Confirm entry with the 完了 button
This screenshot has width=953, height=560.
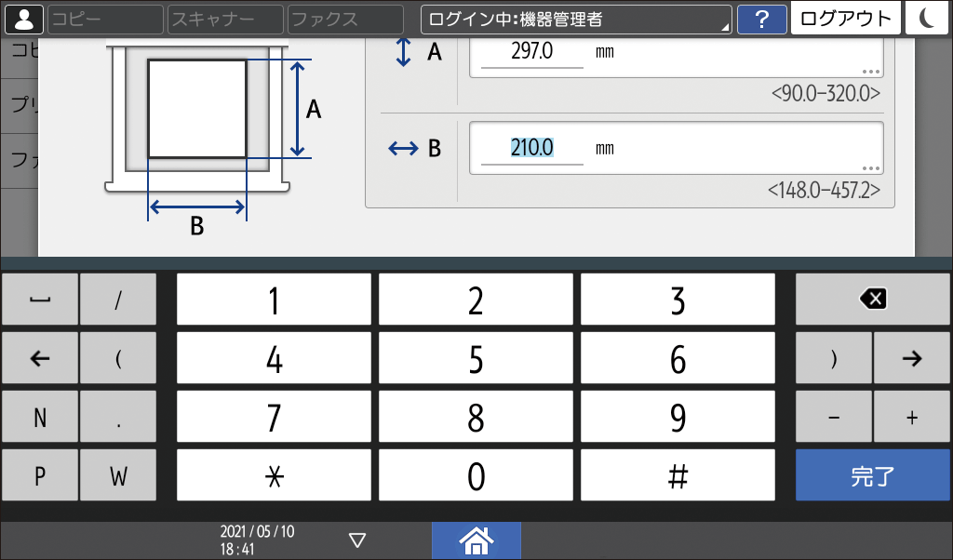872,474
